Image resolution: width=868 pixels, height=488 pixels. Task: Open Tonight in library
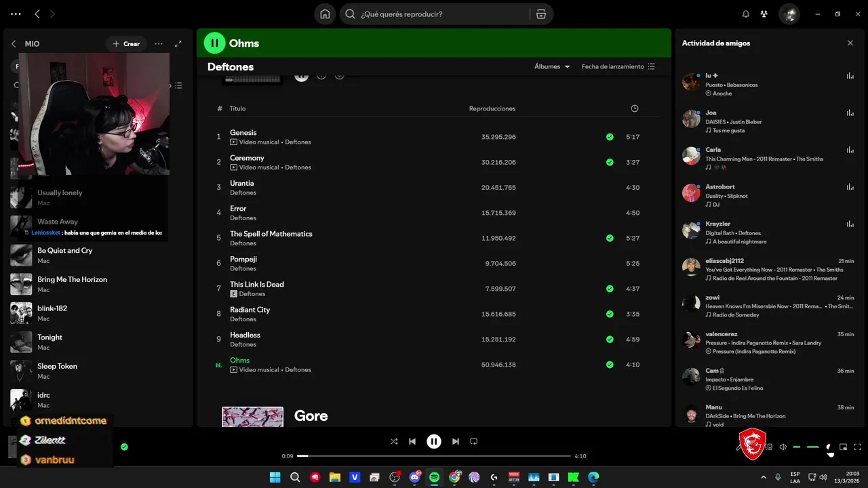point(98,342)
